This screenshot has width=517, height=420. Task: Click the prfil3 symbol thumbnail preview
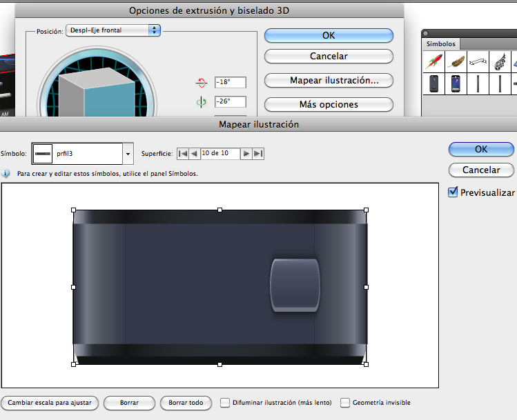(x=43, y=154)
